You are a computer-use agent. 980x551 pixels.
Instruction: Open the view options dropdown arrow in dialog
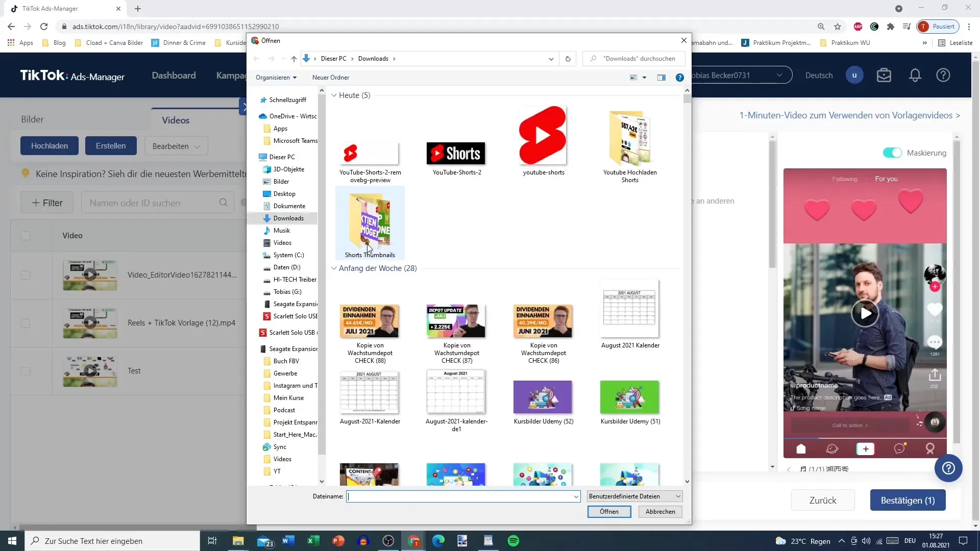pyautogui.click(x=644, y=78)
